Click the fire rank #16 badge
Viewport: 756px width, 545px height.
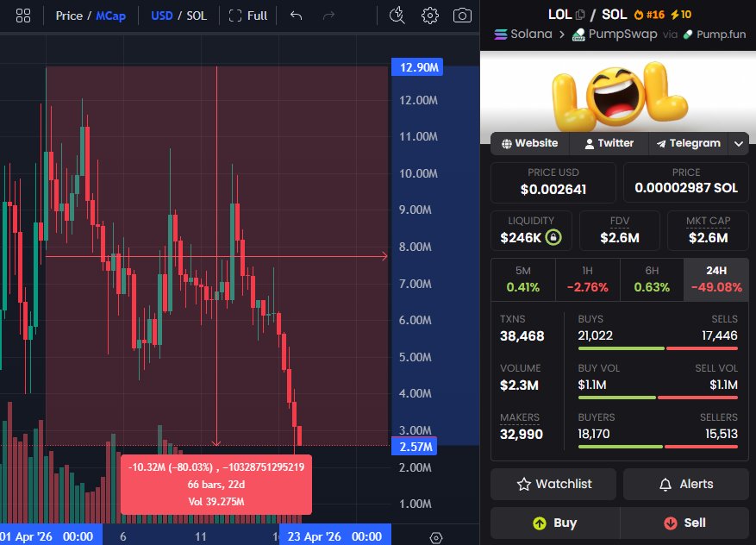point(649,15)
